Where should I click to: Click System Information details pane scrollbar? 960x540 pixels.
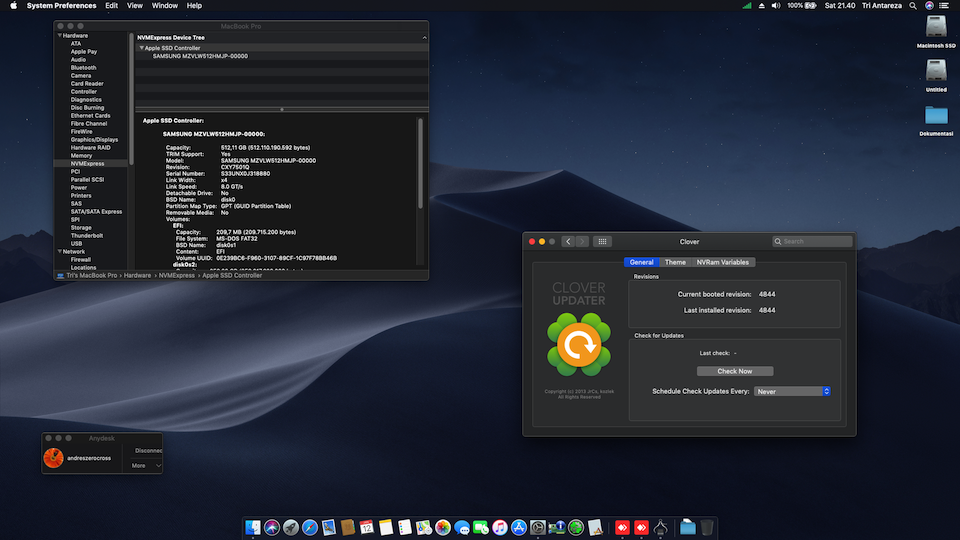click(x=420, y=164)
